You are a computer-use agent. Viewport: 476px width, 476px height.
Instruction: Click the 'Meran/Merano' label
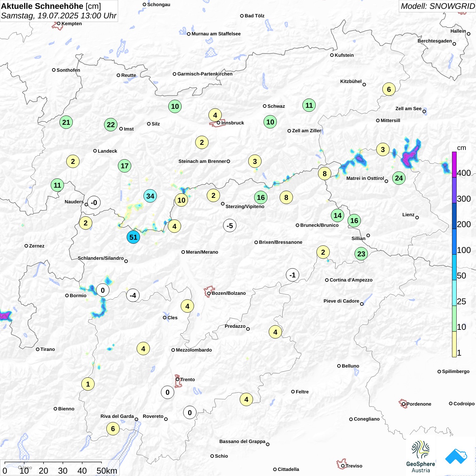(x=202, y=252)
